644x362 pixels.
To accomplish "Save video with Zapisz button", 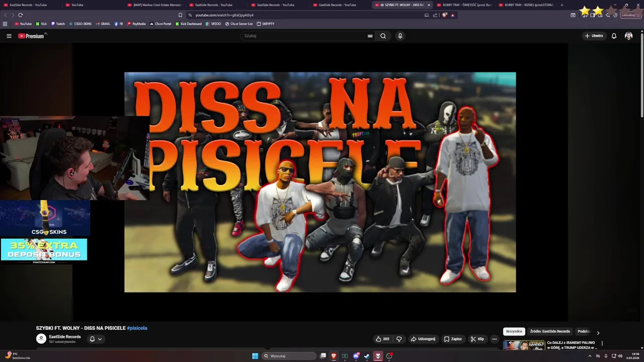I will pos(453,339).
